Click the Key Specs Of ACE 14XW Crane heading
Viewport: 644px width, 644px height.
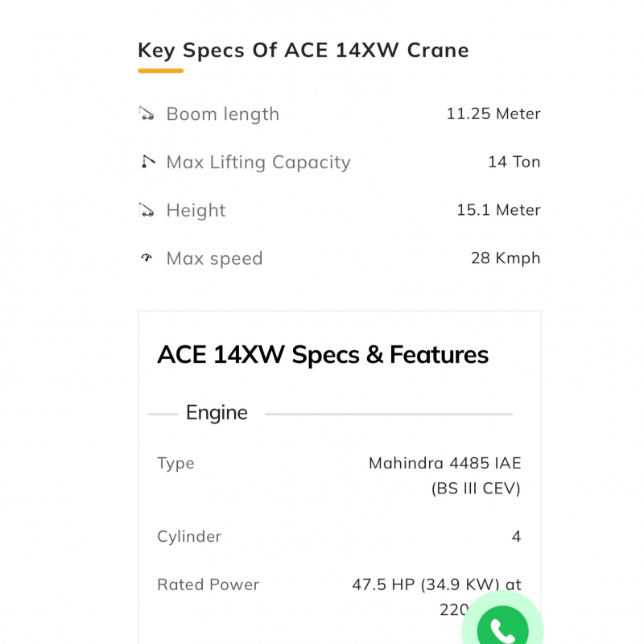coord(303,50)
